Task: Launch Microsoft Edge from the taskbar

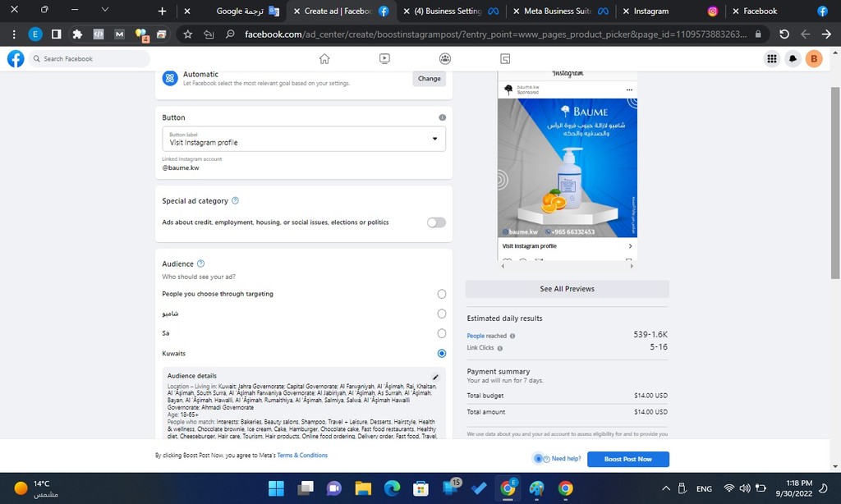Action: (392, 488)
